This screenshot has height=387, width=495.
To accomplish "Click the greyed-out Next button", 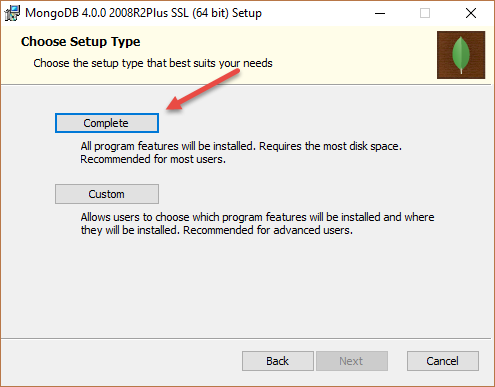I will 352,361.
